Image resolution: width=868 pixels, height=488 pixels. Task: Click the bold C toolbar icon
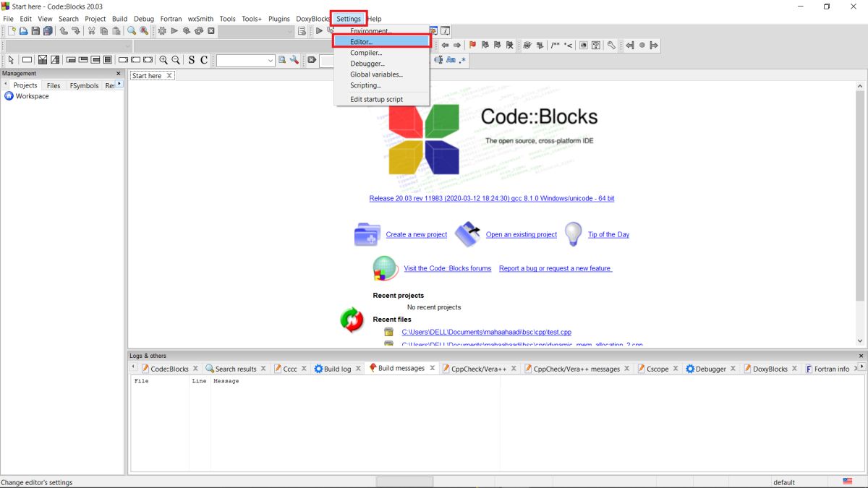[204, 60]
